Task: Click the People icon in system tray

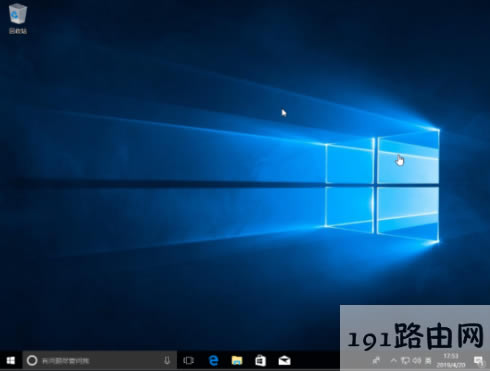Action: pyautogui.click(x=376, y=360)
